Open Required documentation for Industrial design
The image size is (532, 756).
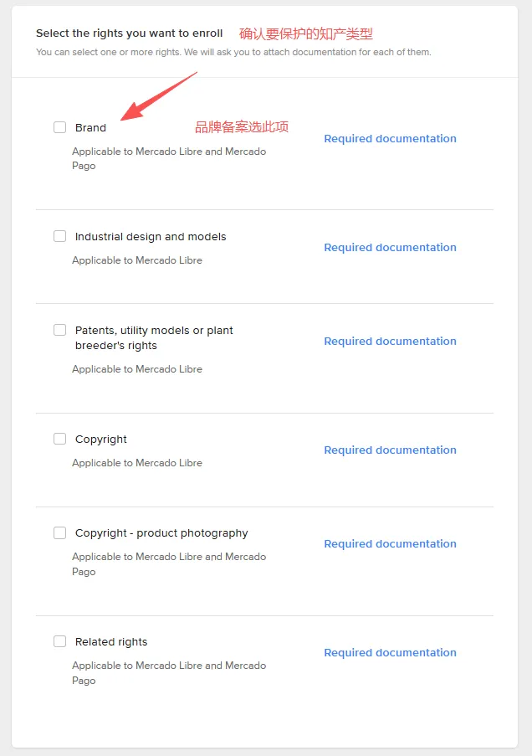tap(390, 248)
